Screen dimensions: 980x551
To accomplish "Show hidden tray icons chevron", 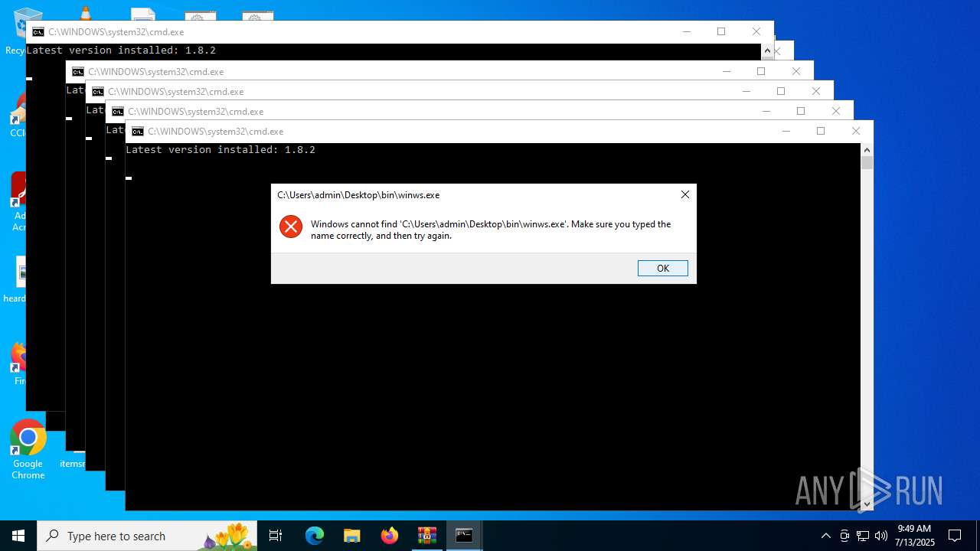I will tap(825, 536).
